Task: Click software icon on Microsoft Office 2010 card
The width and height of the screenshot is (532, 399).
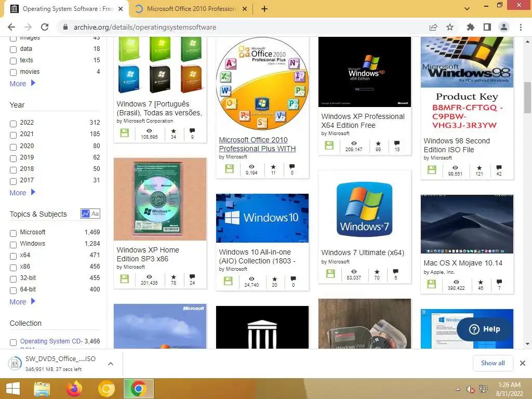Action: [x=229, y=169]
